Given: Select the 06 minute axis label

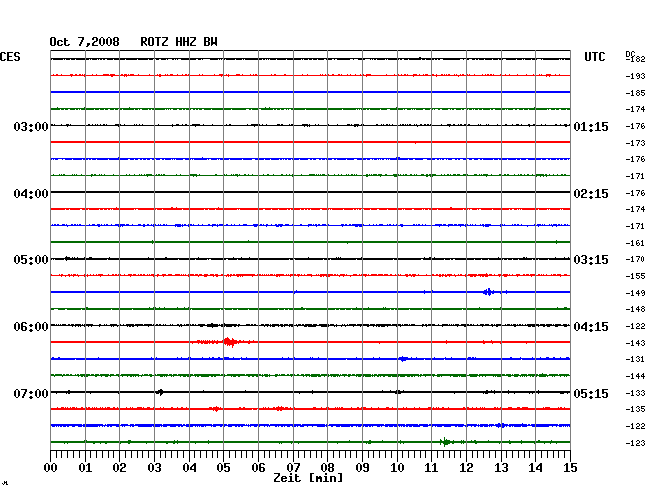Looking at the screenshot, I should tap(258, 468).
